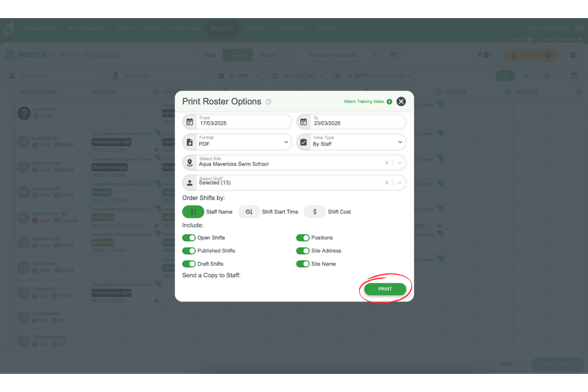Turn off the Positions toggle
Viewport: 588px width, 392px height.
[x=303, y=237]
